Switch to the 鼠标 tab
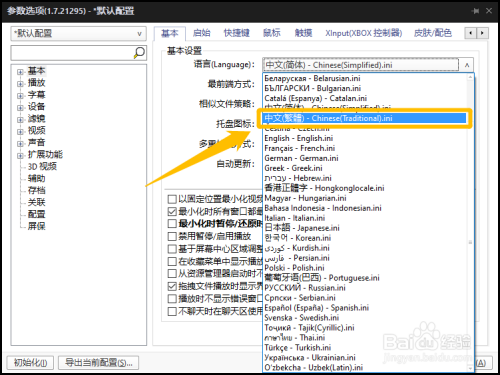This screenshot has height=375, width=500. click(x=272, y=33)
